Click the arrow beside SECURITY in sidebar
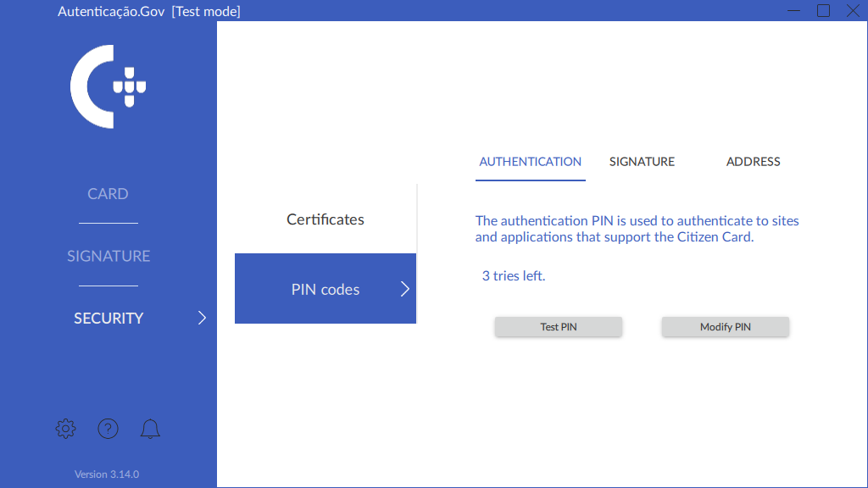Viewport: 868px width, 488px height. coord(202,319)
